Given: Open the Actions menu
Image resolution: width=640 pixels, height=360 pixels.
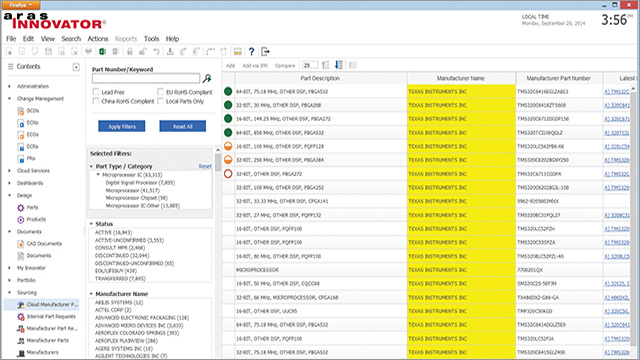Looking at the screenshot, I should [98, 39].
